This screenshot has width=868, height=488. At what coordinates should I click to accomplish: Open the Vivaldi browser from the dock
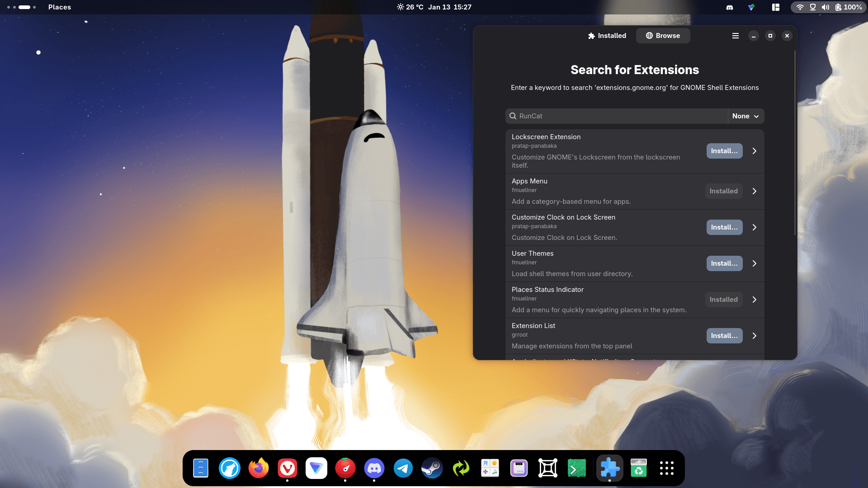pyautogui.click(x=287, y=468)
